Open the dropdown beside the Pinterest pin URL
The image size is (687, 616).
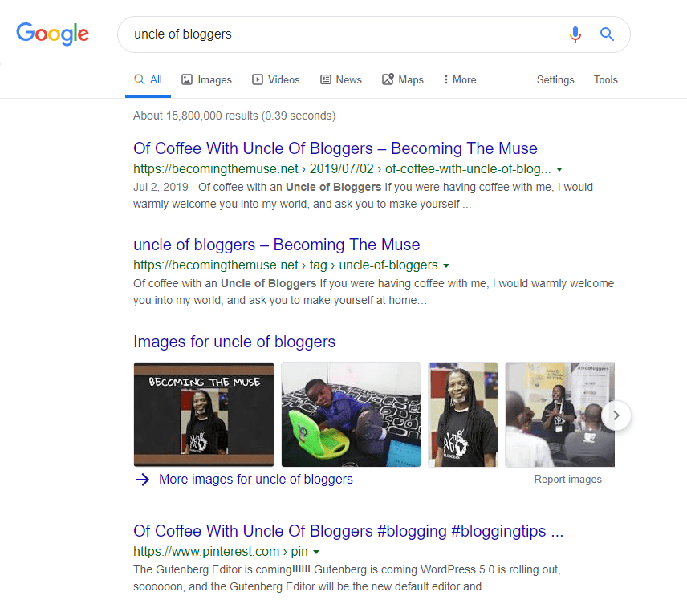click(315, 552)
